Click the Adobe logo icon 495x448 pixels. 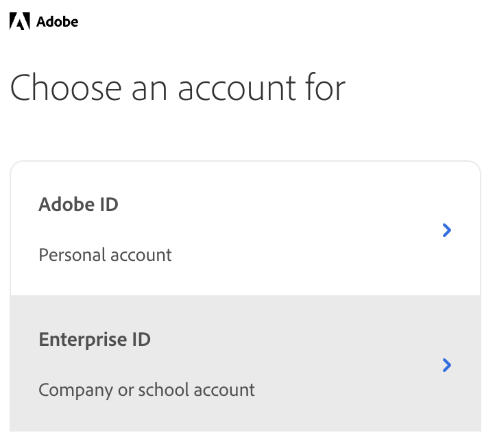[20, 21]
